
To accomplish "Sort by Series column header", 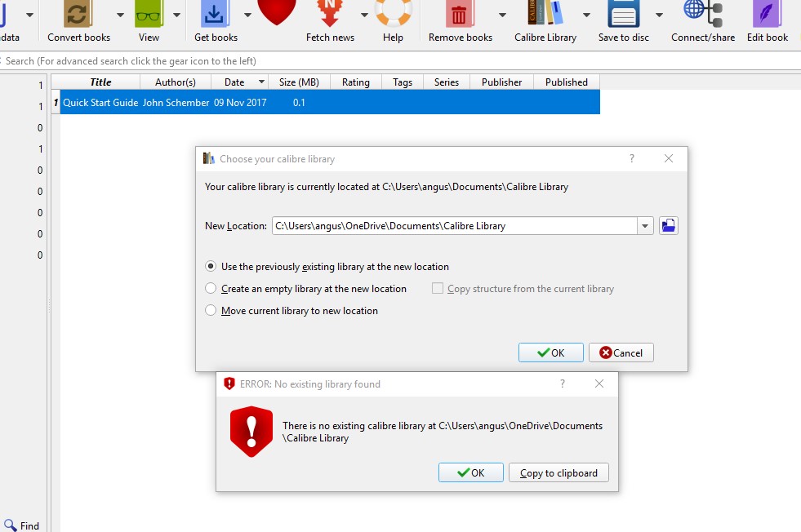I will (446, 82).
